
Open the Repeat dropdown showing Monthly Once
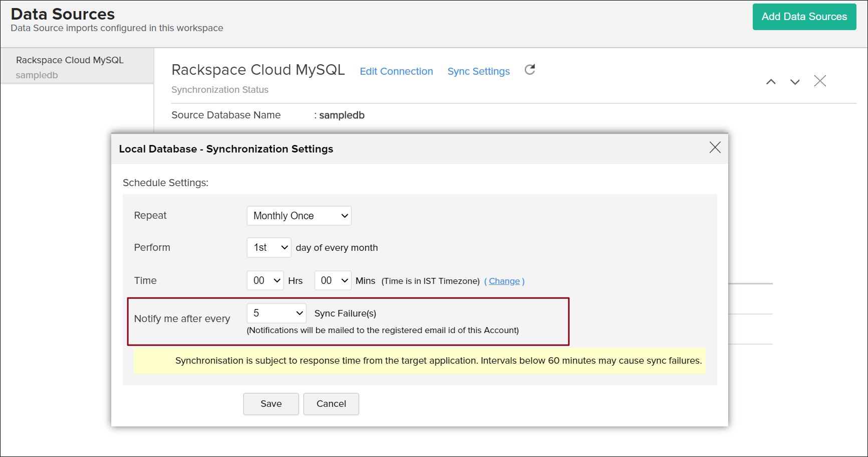[299, 216]
